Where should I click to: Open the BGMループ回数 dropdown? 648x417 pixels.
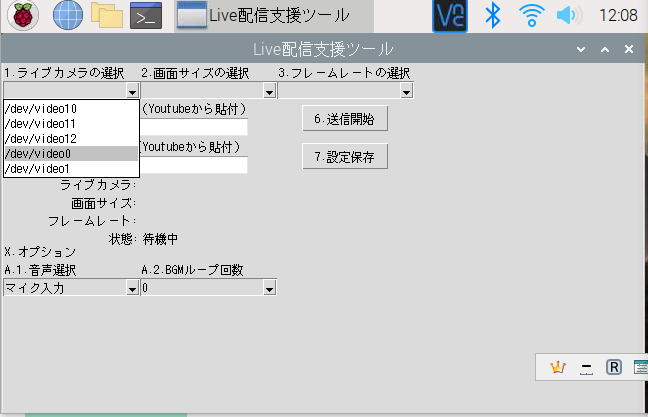tap(209, 288)
